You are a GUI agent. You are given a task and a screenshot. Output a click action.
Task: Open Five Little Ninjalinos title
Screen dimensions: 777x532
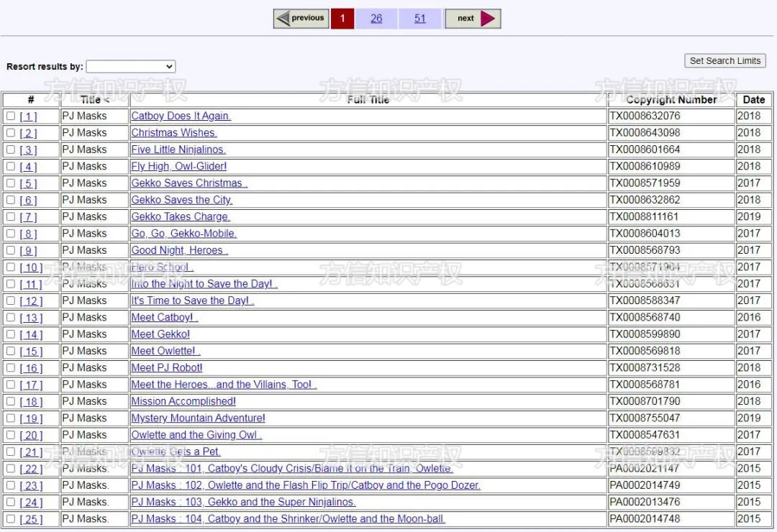point(178,150)
